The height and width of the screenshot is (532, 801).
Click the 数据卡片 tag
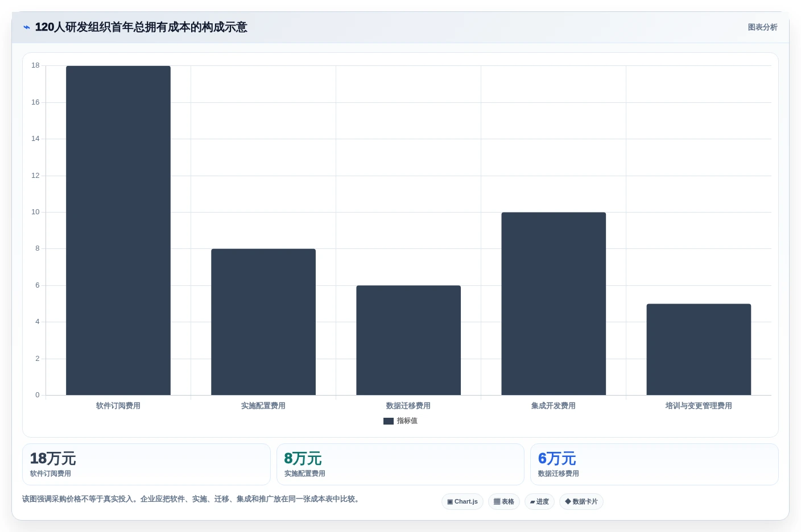click(x=581, y=502)
